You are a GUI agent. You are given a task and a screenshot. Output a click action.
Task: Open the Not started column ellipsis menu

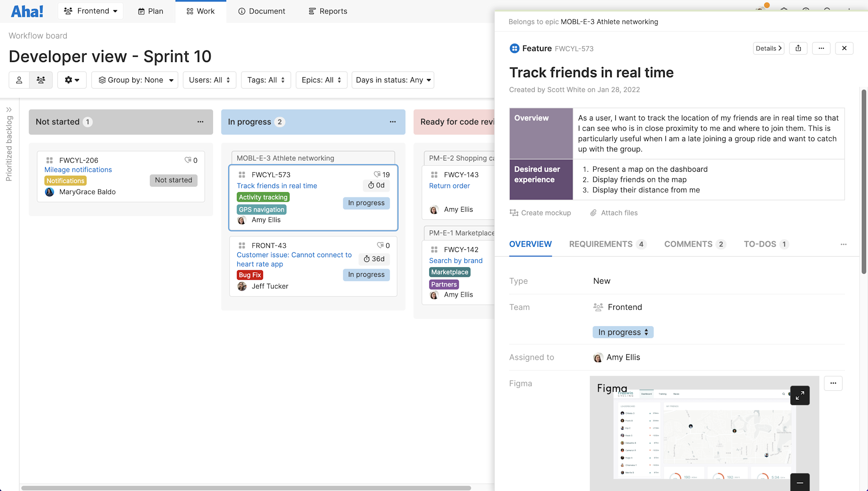click(x=200, y=122)
